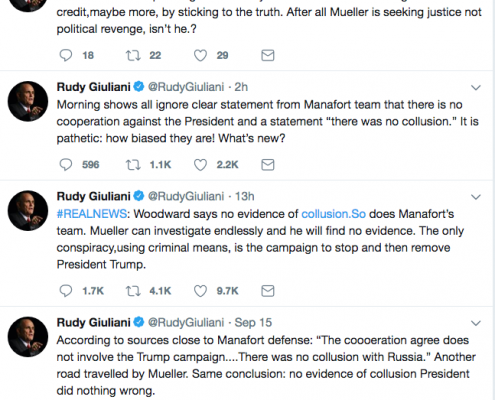Reply to the top tweet with 18 replies
Image resolution: width=495 pixels, height=400 pixels.
(x=66, y=55)
